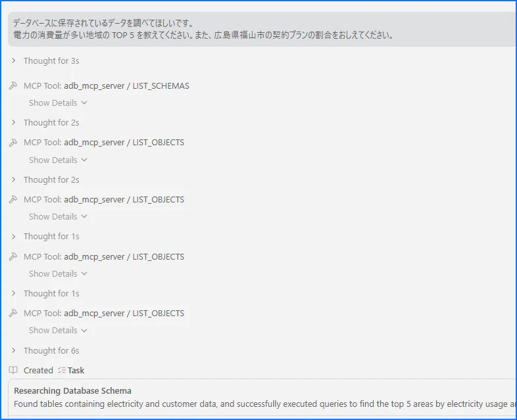Click the hammer icon of the last LIST_OBJECTS call
517x420 pixels.
tap(13, 314)
